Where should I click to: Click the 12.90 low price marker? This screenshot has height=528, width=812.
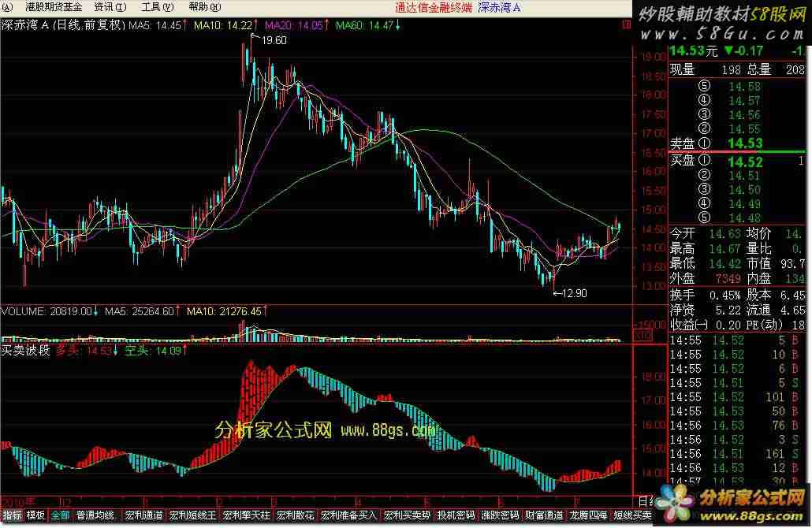(x=574, y=293)
